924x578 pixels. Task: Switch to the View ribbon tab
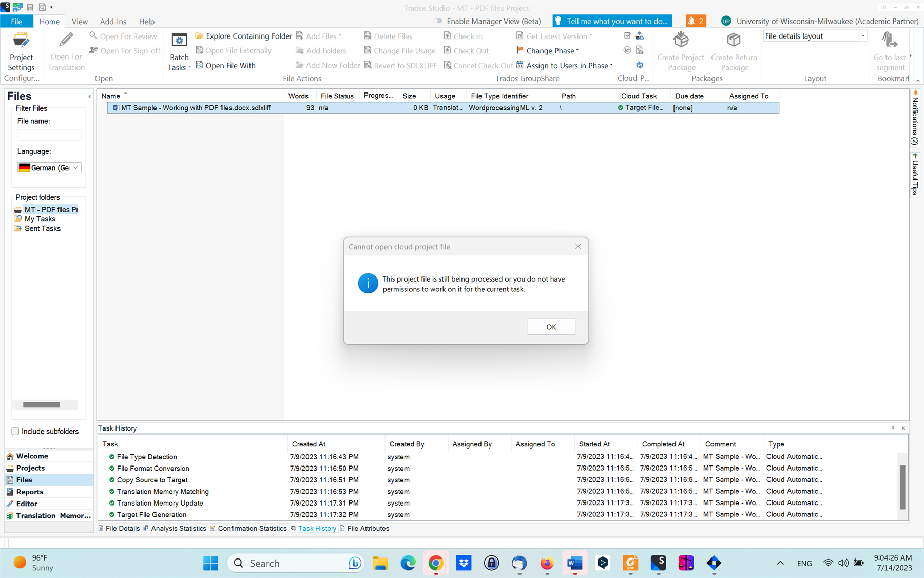[x=80, y=22]
